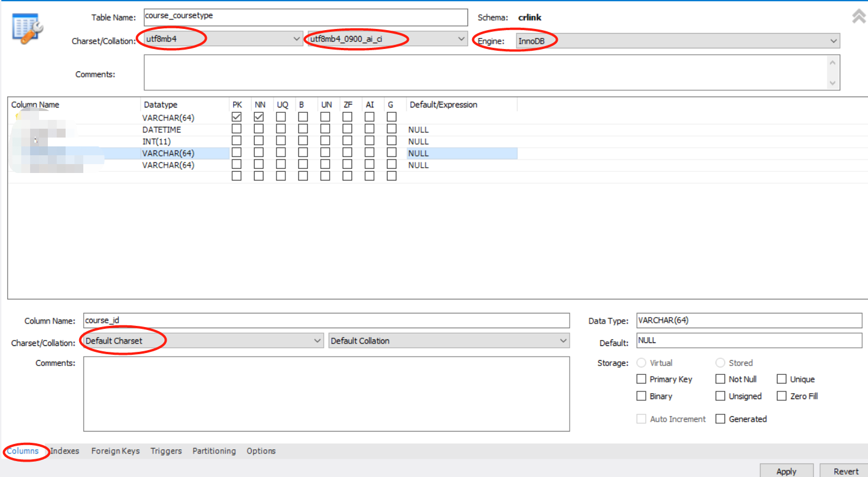Check the Zero Fill option
The image size is (868, 477).
coord(781,396)
